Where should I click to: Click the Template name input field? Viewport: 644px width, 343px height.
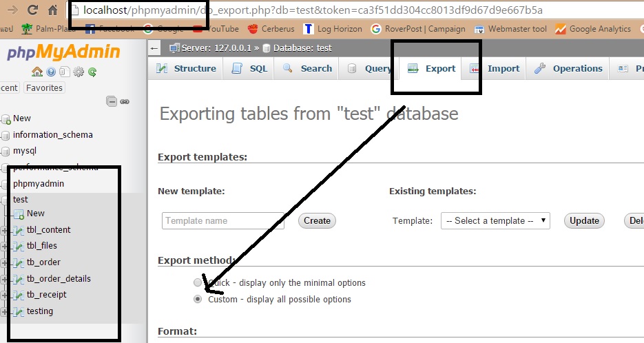coord(223,221)
